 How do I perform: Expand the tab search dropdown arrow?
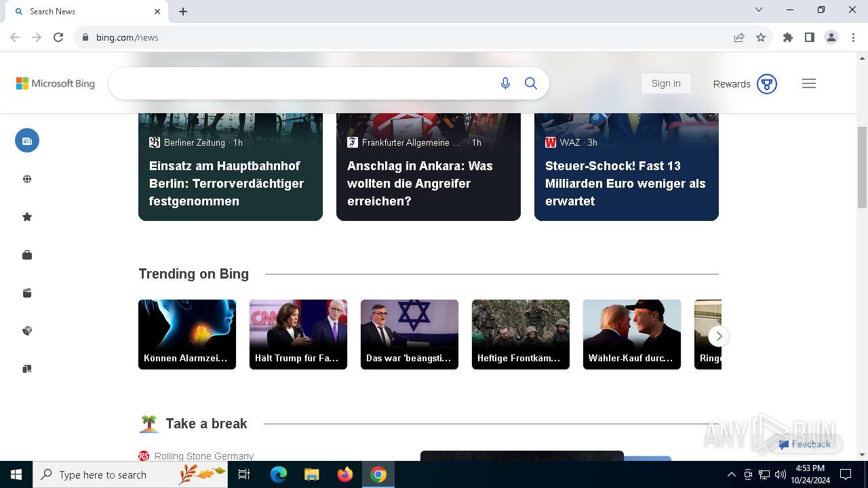(759, 9)
